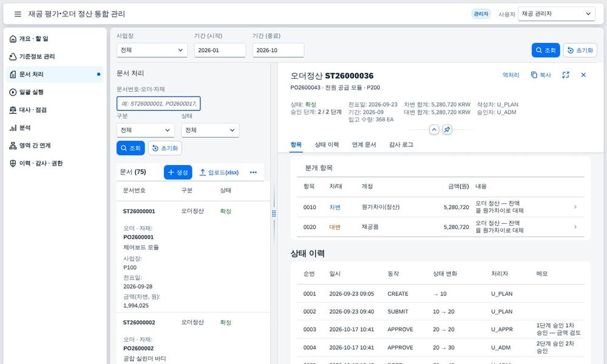Click the 이력 · 감사 · 권한 shield icon
This screenshot has height=364, width=607.
pyautogui.click(x=13, y=163)
